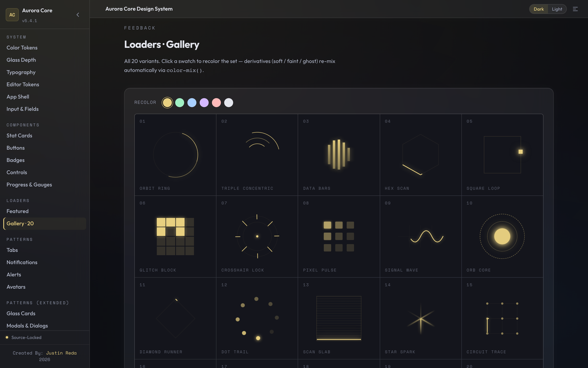Select the Triple Concentric loader
The image size is (588, 368).
coord(257,155)
